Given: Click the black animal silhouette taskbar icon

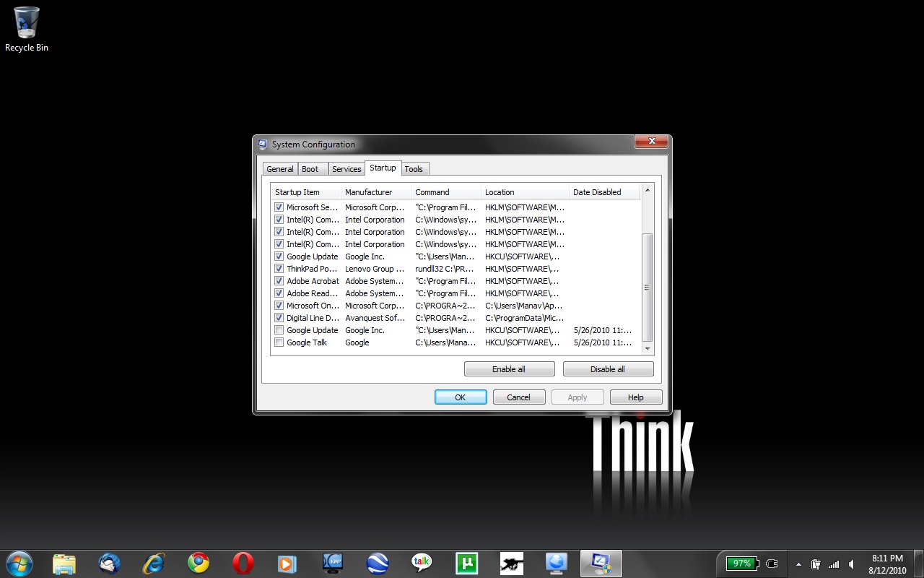Looking at the screenshot, I should click(x=512, y=564).
